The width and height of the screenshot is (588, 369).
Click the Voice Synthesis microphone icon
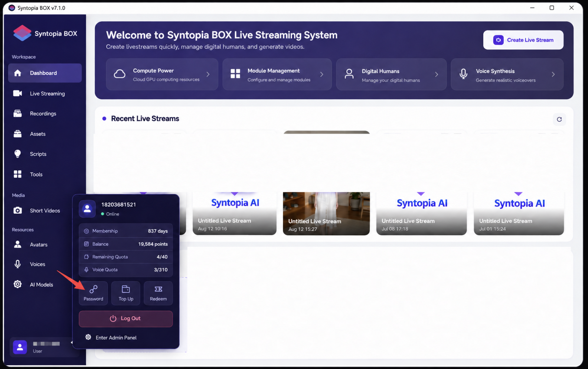point(463,74)
